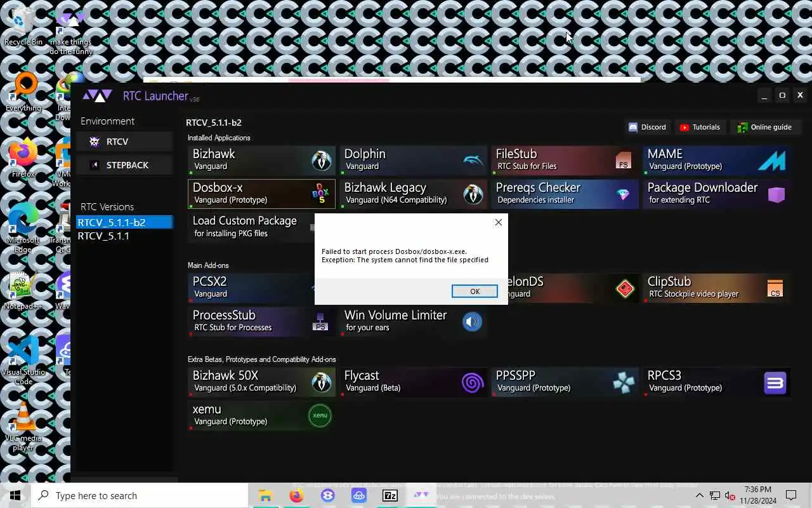Open Visual Studio Code desktop shortcut

pos(23,360)
